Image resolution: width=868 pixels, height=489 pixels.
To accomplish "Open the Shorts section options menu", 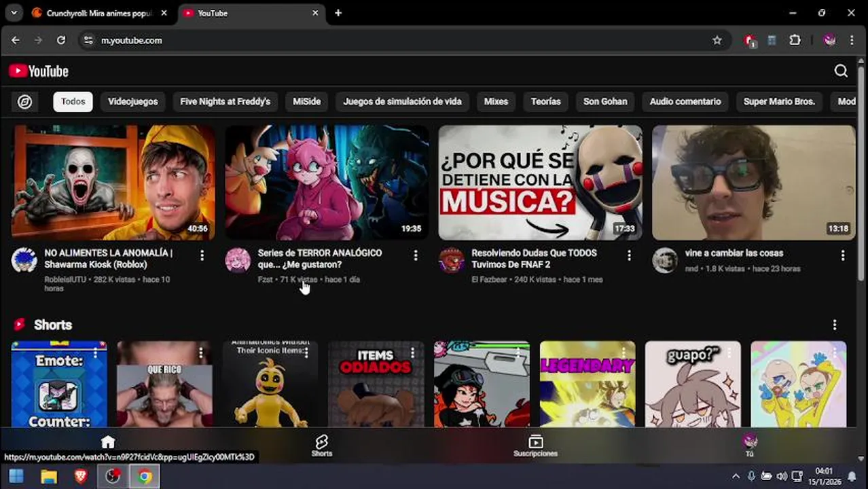I will (835, 325).
